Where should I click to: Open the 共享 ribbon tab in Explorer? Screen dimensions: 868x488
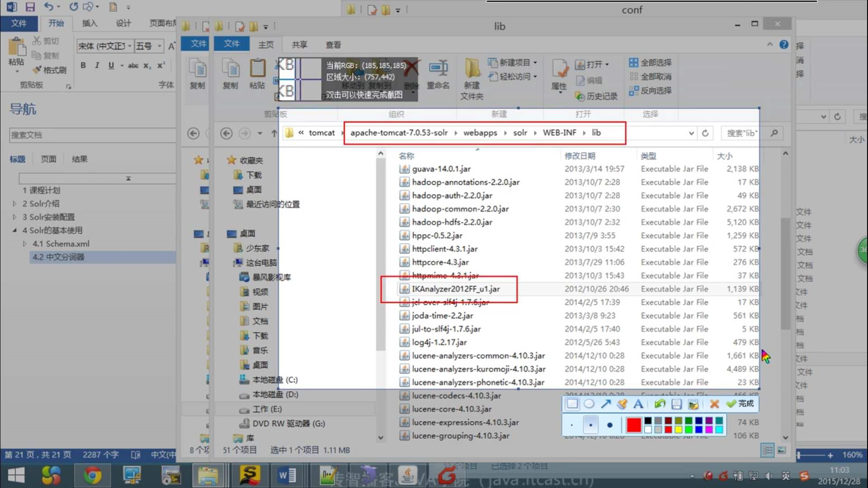click(x=299, y=44)
